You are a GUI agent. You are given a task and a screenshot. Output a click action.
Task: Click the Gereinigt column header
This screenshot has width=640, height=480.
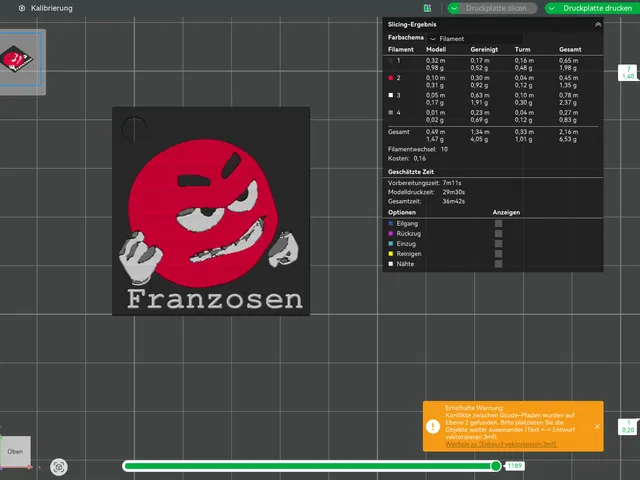click(484, 49)
